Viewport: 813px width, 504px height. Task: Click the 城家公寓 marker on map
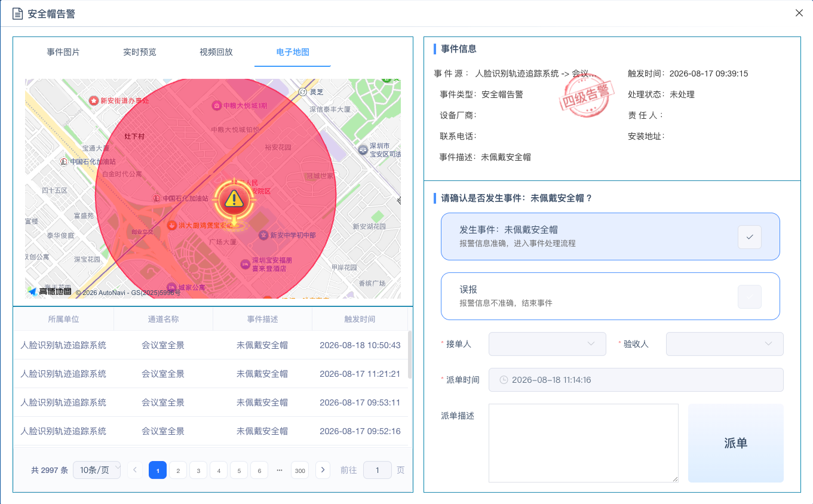(x=171, y=287)
